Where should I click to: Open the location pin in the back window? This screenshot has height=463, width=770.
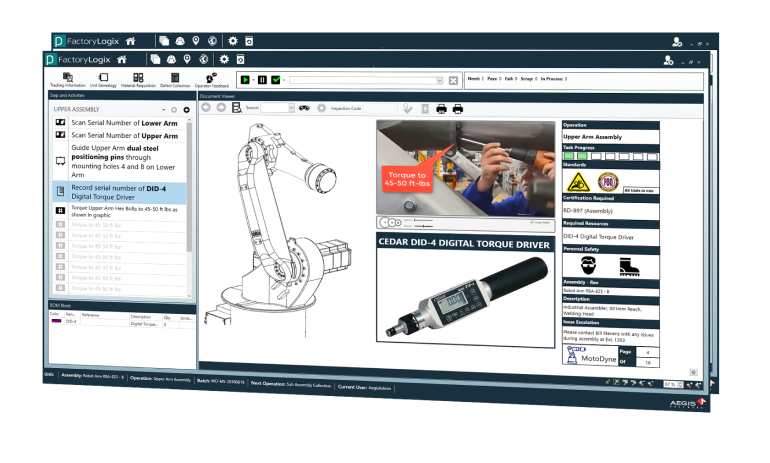[196, 41]
